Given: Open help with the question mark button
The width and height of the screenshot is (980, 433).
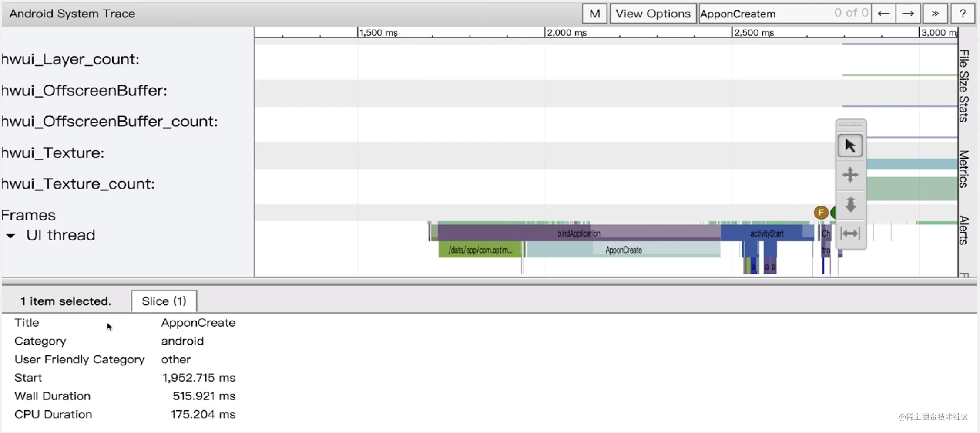Looking at the screenshot, I should click(x=963, y=14).
